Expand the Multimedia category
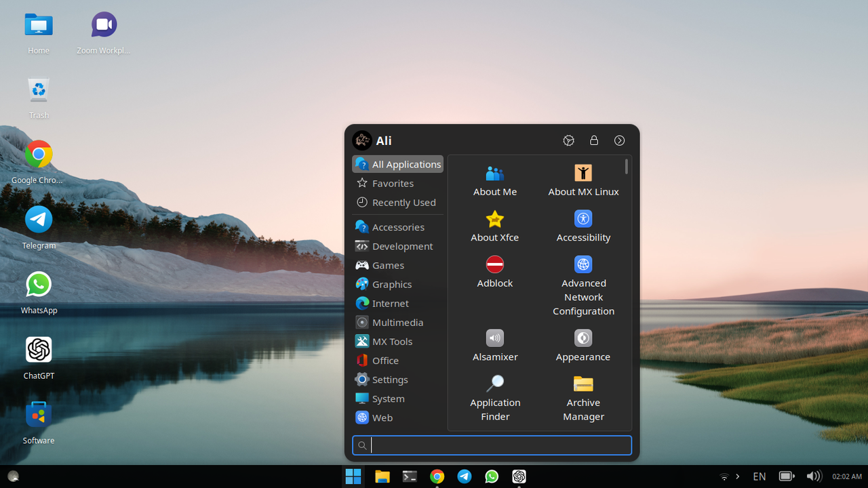The image size is (868, 488). 397,322
